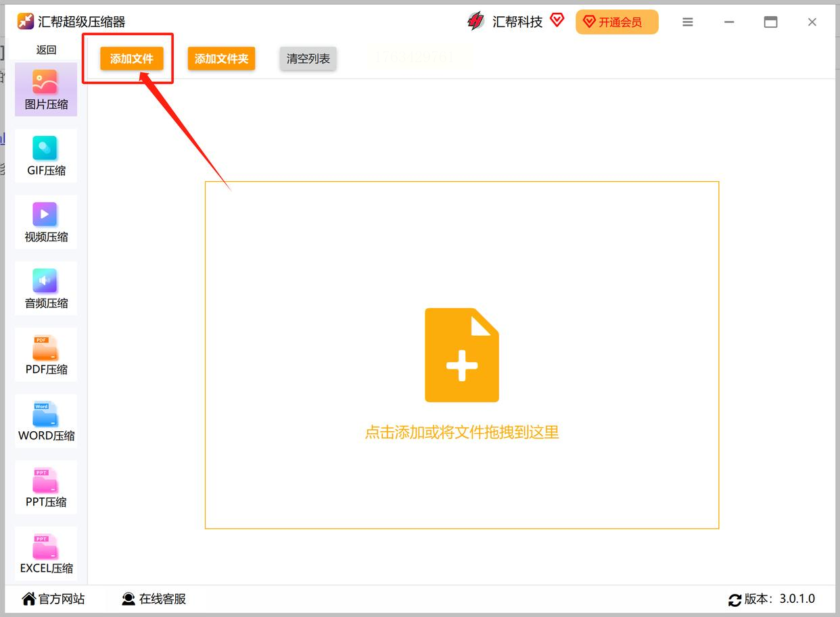Click the 添加文件夹 button

221,59
